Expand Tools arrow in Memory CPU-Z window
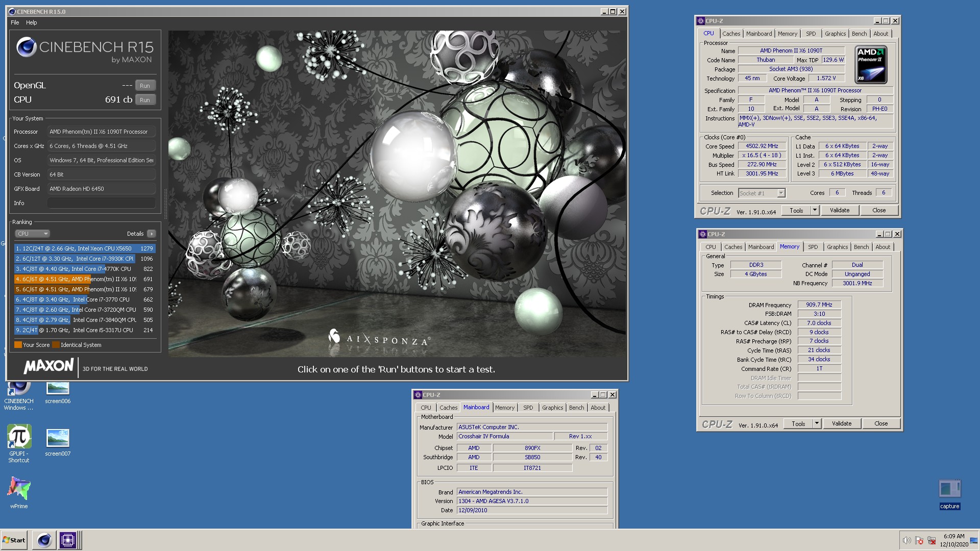 coord(817,424)
